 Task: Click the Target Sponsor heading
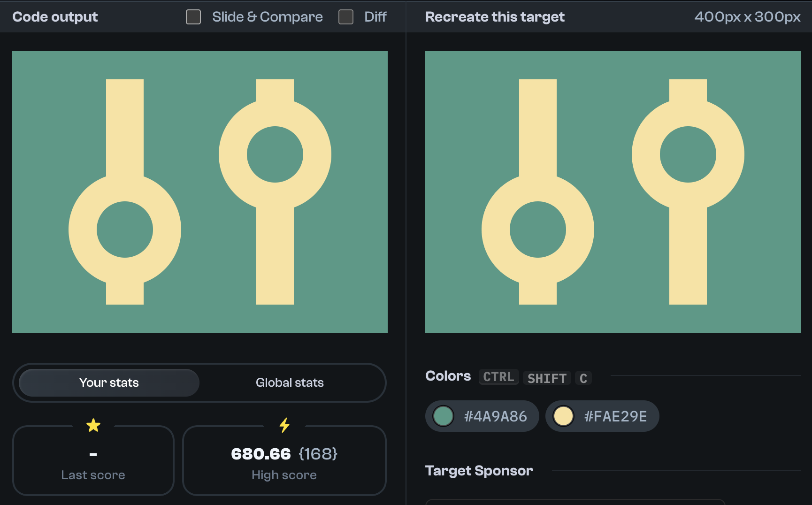[x=479, y=471]
